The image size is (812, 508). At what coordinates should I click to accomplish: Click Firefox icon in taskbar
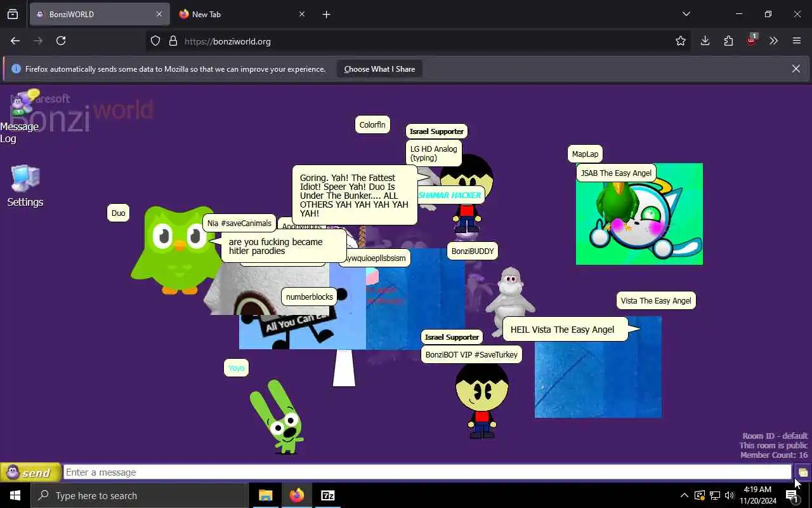point(296,495)
